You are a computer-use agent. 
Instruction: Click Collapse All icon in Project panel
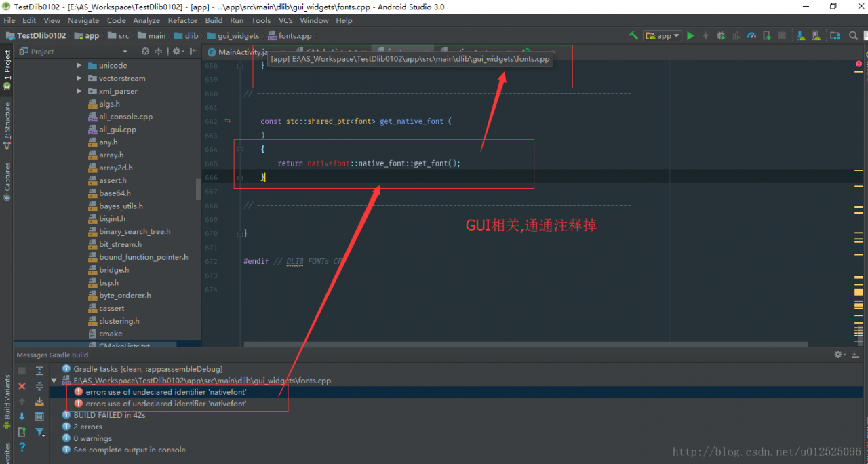pyautogui.click(x=159, y=52)
